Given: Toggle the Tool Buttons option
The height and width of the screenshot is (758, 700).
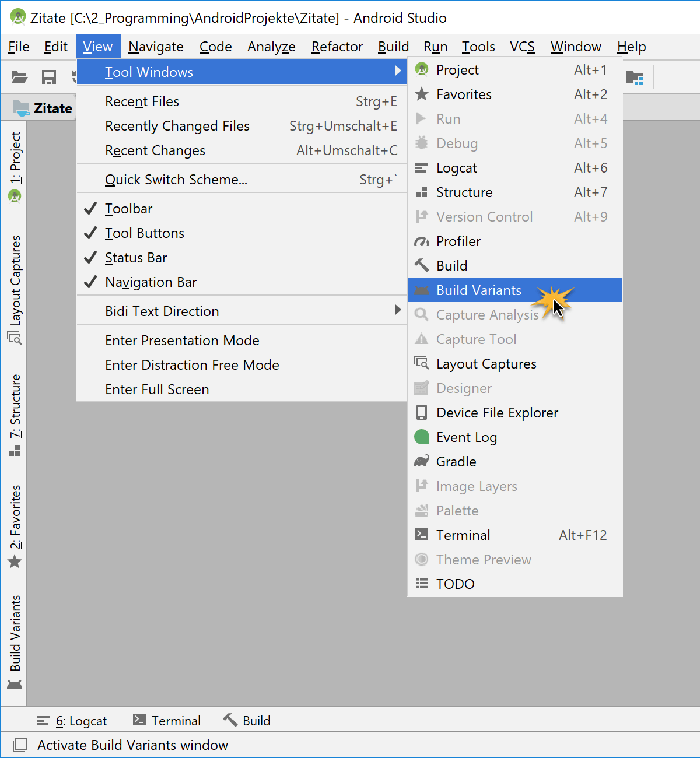Looking at the screenshot, I should click(x=242, y=233).
